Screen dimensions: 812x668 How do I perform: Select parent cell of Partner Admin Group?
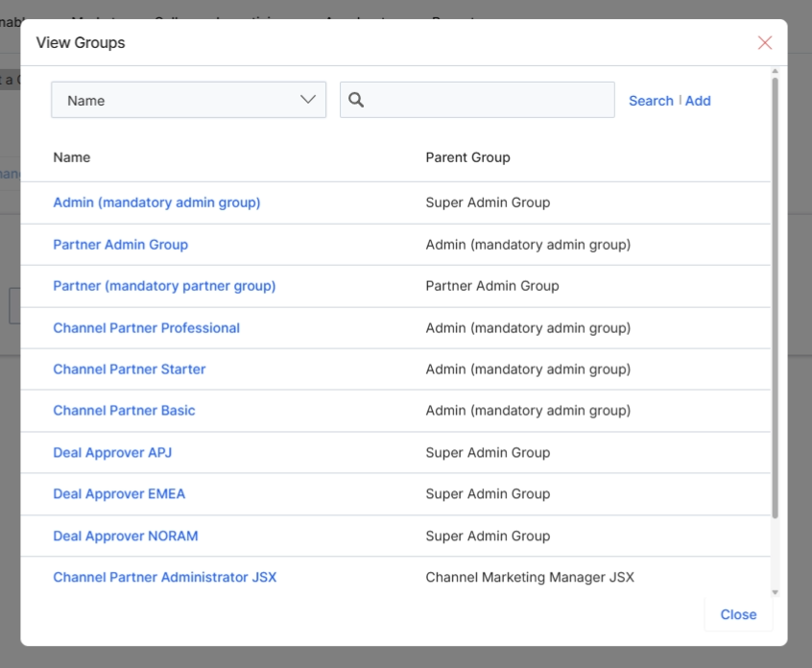pyautogui.click(x=528, y=245)
